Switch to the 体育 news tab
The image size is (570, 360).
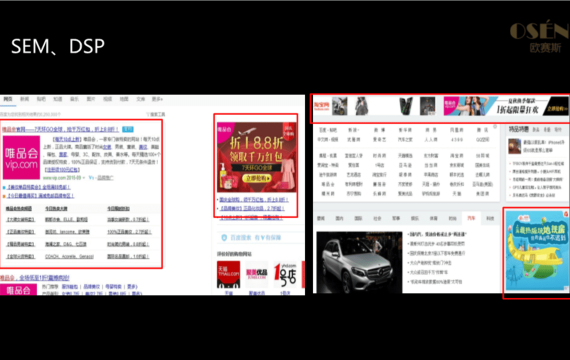point(434,218)
